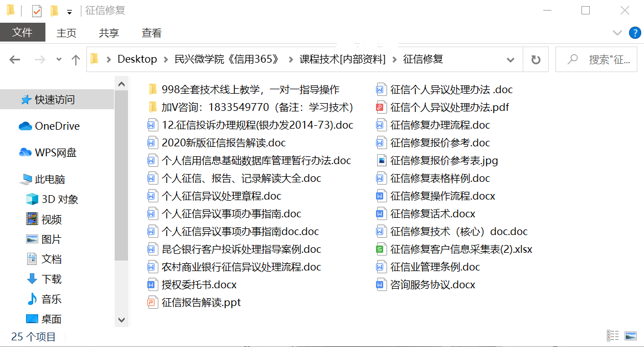The image size is (644, 347).
Task: Select folder 998全套技术线上教学 icon
Action: coord(152,89)
